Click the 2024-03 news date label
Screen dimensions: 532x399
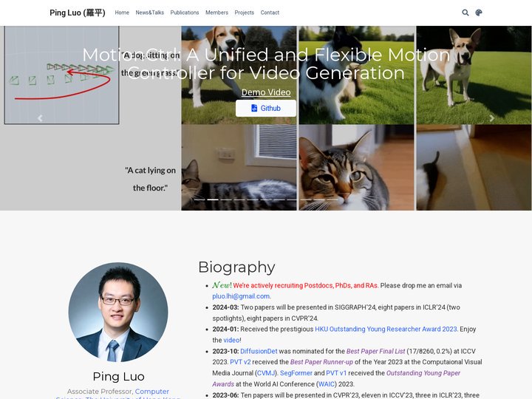225,307
